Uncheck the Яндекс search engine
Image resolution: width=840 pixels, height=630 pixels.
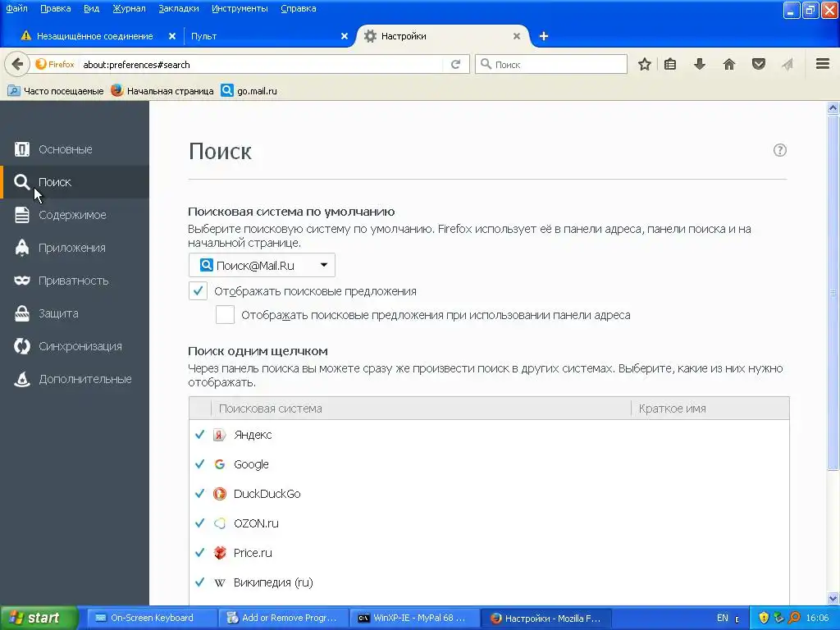click(x=200, y=435)
